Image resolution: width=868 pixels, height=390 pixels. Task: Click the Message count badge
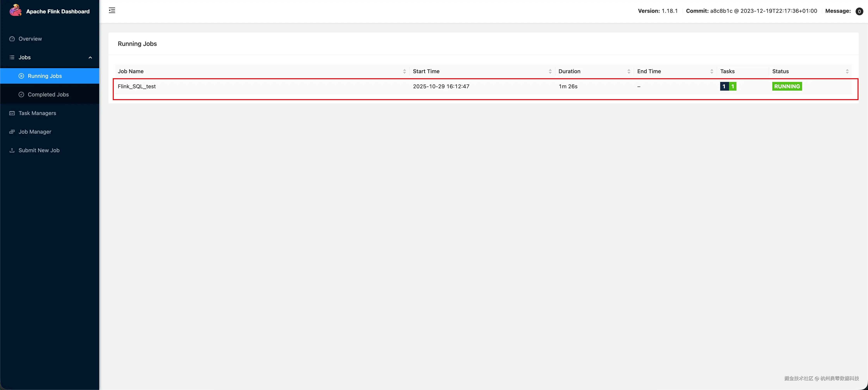tap(859, 11)
